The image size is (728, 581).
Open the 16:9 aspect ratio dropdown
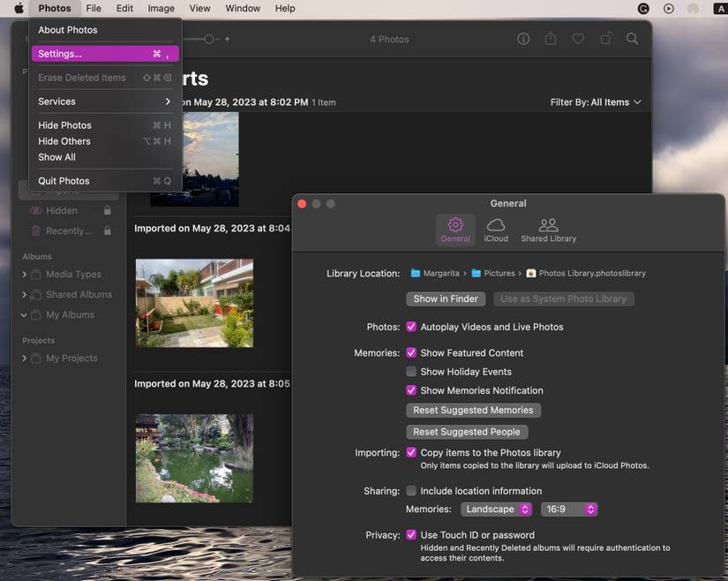(x=569, y=509)
